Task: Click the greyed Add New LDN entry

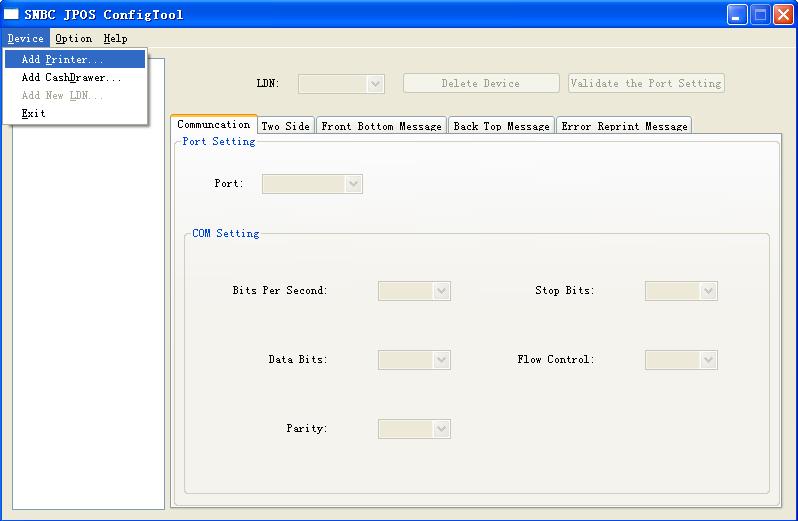Action: tap(75, 95)
